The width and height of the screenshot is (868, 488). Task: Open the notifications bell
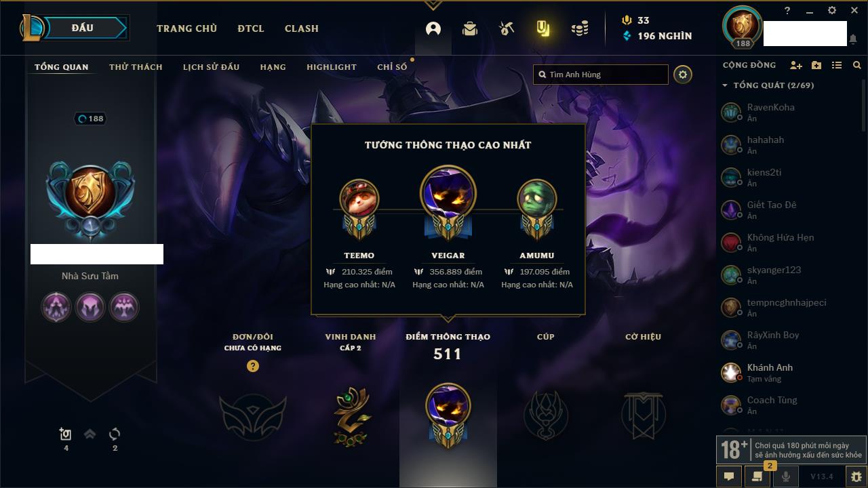point(853,39)
